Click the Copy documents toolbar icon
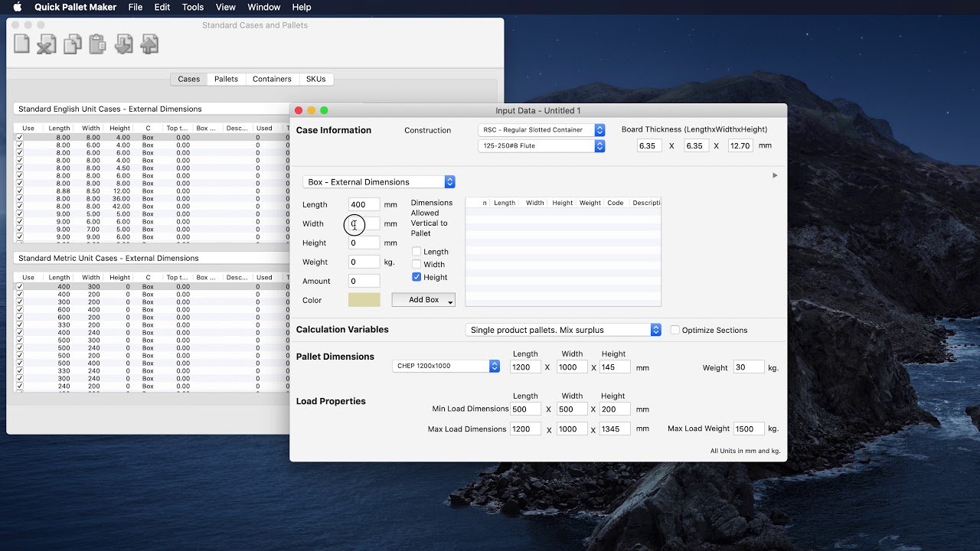This screenshot has width=980, height=551. (x=73, y=44)
